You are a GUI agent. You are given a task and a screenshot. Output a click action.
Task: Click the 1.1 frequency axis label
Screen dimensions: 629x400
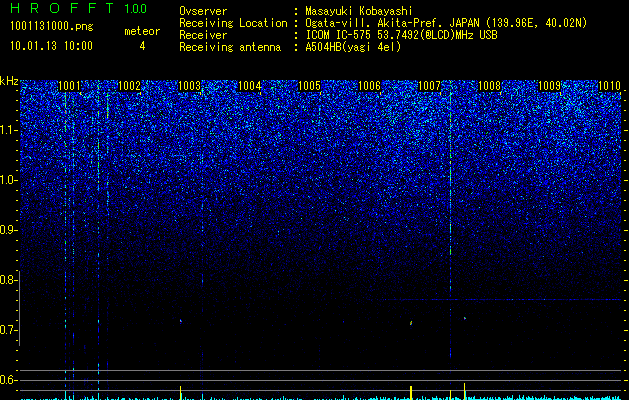click(x=8, y=130)
